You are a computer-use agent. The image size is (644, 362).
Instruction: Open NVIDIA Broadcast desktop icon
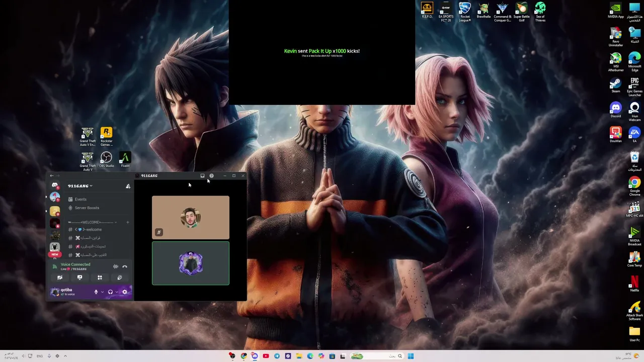pyautogui.click(x=634, y=235)
